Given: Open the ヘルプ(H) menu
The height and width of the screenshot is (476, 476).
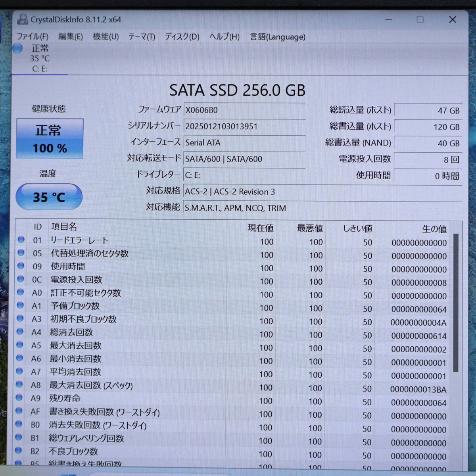Looking at the screenshot, I should click(x=225, y=37).
